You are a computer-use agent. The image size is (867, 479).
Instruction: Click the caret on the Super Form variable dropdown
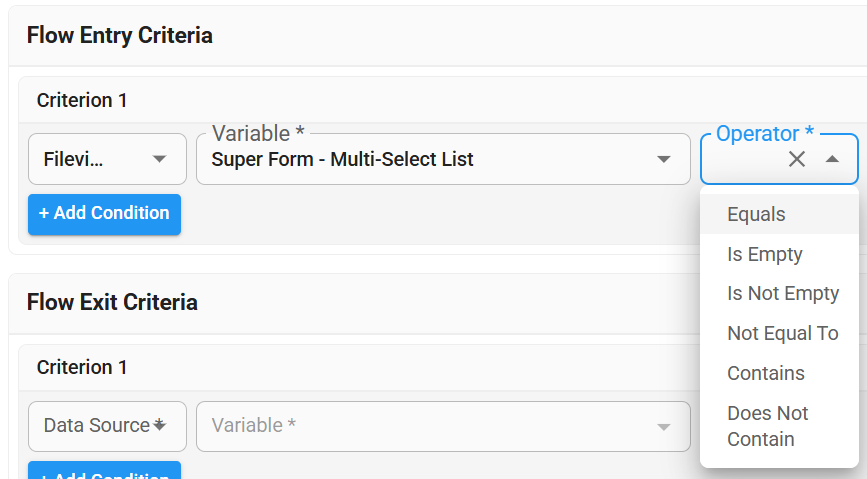point(663,160)
